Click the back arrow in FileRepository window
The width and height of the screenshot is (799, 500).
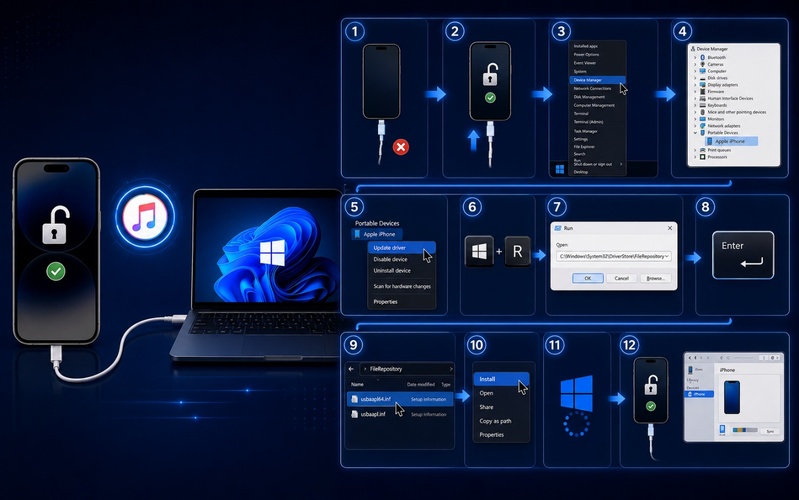coord(351,369)
